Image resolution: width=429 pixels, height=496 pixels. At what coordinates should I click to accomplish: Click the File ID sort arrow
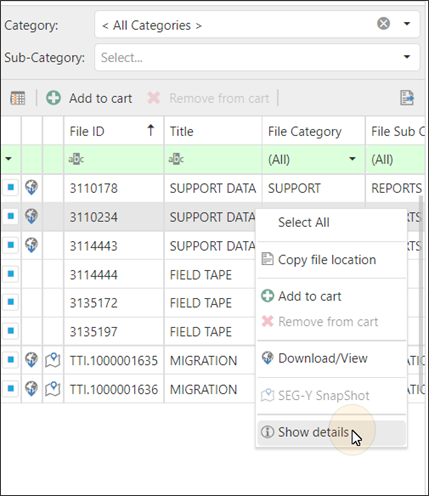coord(151,130)
